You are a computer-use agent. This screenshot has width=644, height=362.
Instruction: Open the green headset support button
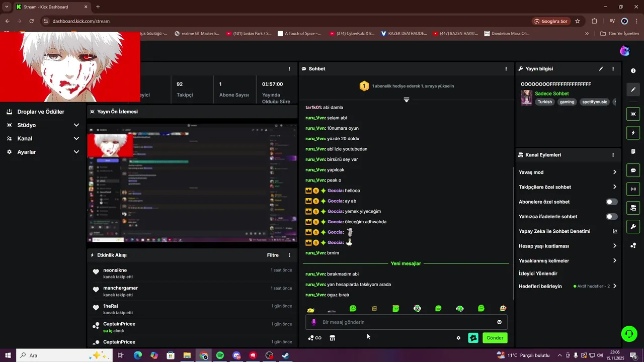click(629, 333)
